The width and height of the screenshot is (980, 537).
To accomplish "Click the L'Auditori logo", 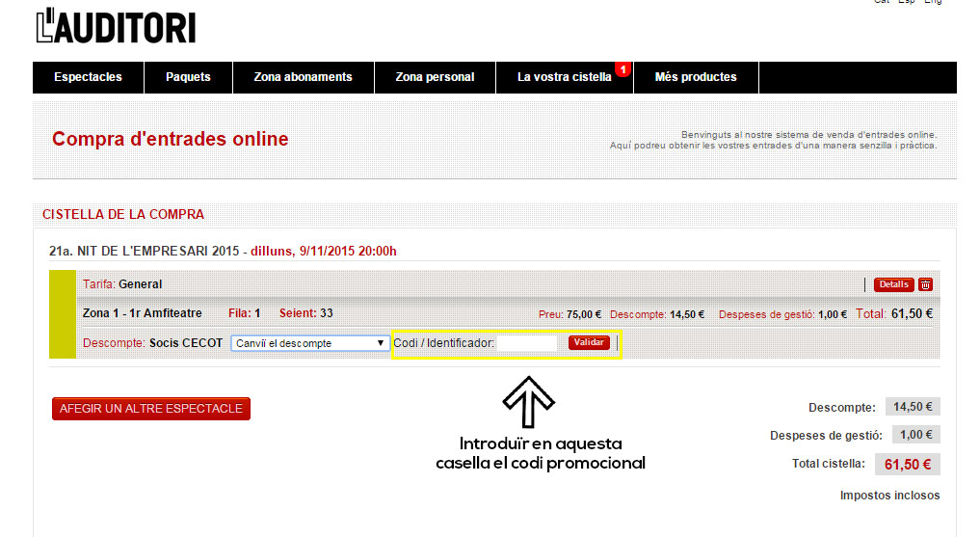I will click(x=116, y=26).
